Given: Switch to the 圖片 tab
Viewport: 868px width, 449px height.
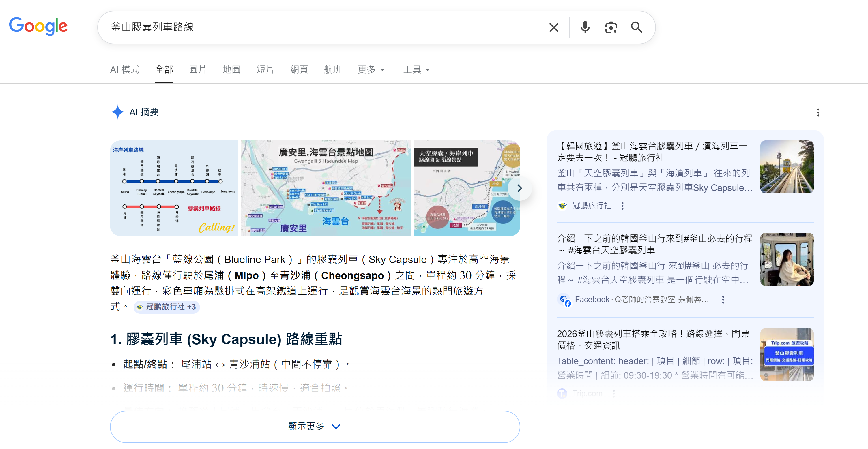Looking at the screenshot, I should 197,70.
